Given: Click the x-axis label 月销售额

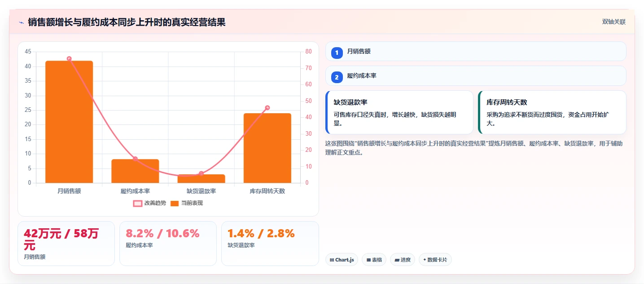Looking at the screenshot, I should pos(69,191).
